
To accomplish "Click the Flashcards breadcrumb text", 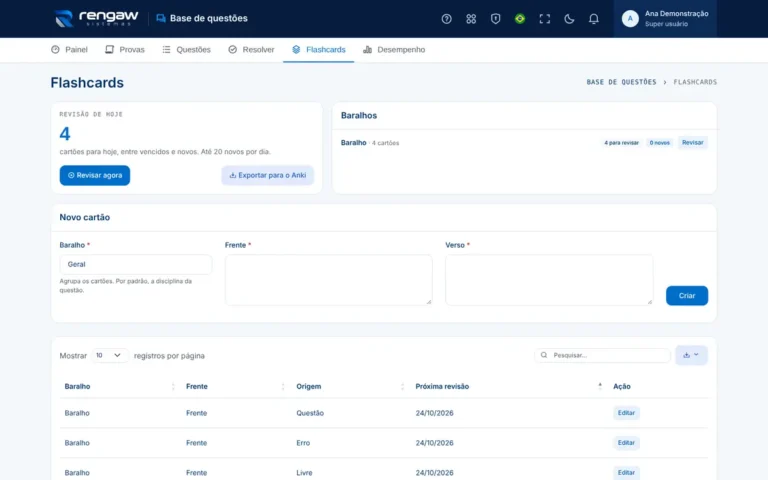I will click(x=695, y=82).
